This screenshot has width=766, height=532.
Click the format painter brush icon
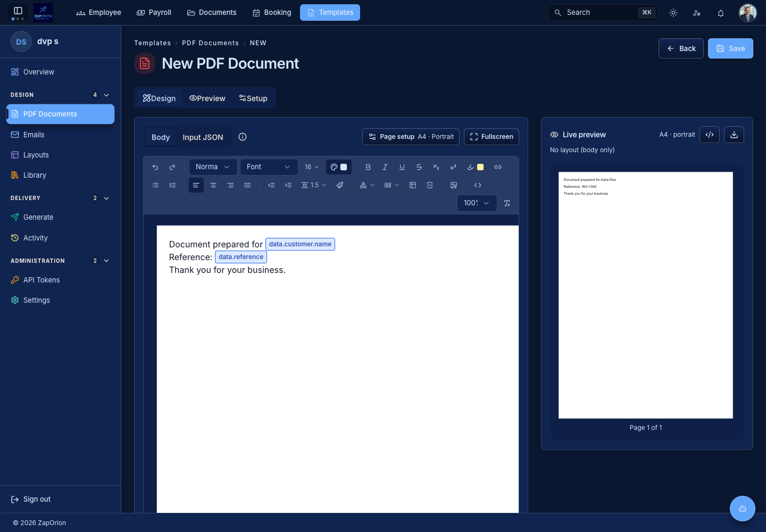pos(340,185)
